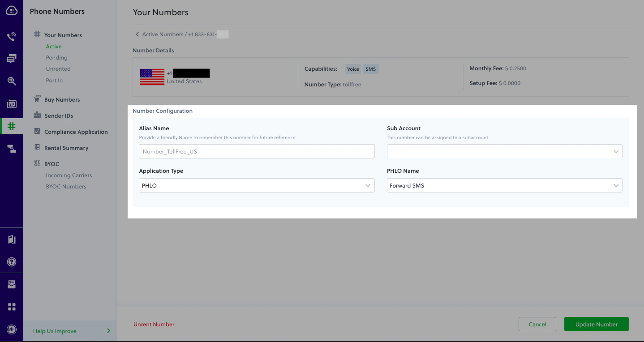Viewport: 644px width, 342px height.
Task: Open the MH account avatar
Action: point(12,329)
